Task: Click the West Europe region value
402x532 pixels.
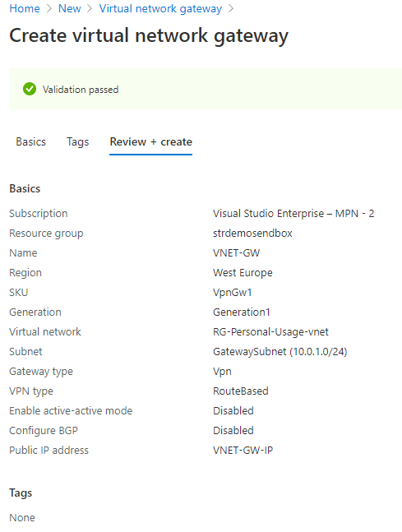Action: click(x=243, y=272)
